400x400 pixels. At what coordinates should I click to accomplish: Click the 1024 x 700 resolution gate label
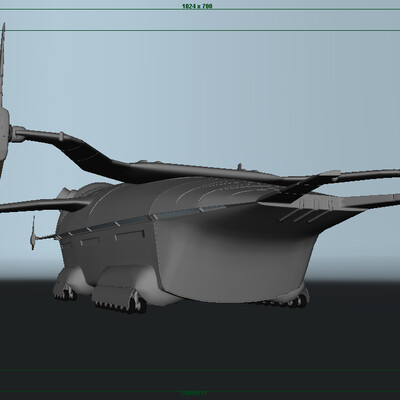click(x=197, y=6)
